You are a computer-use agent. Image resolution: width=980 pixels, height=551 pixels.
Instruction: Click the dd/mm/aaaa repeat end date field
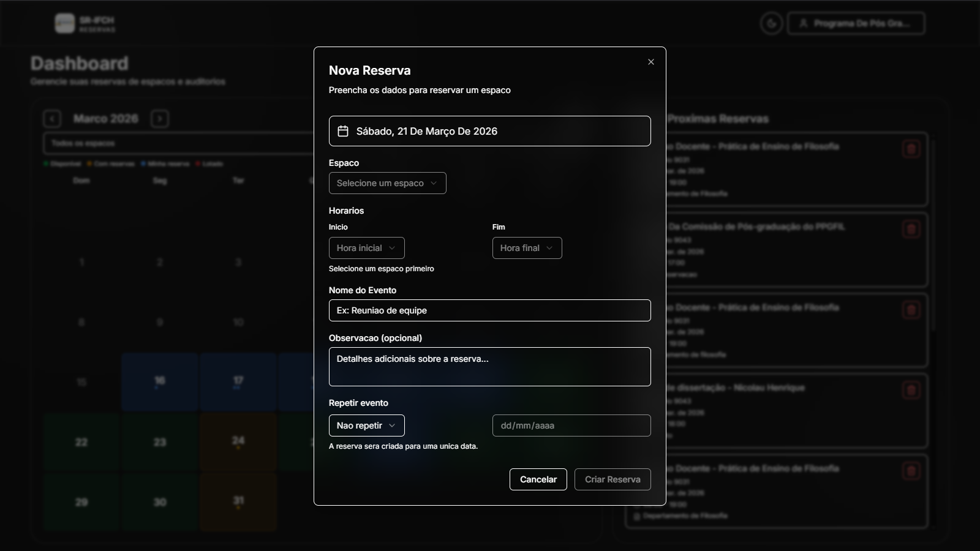point(571,425)
